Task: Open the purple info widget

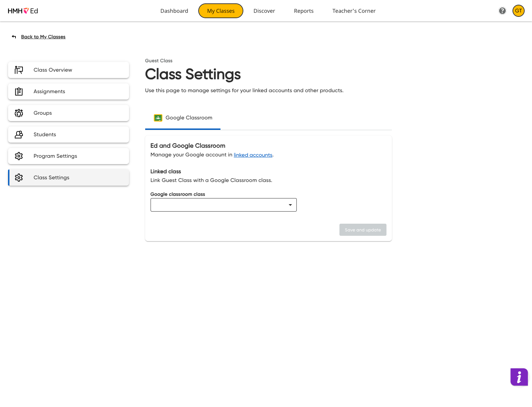Action: pos(519,377)
